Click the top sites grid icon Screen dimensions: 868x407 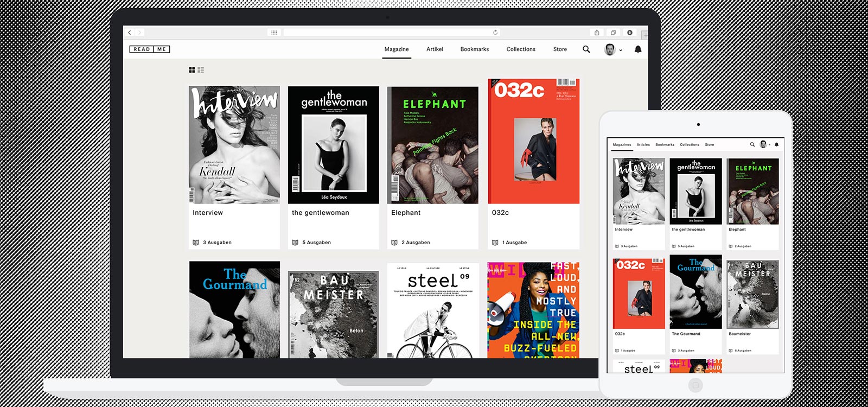pos(274,33)
